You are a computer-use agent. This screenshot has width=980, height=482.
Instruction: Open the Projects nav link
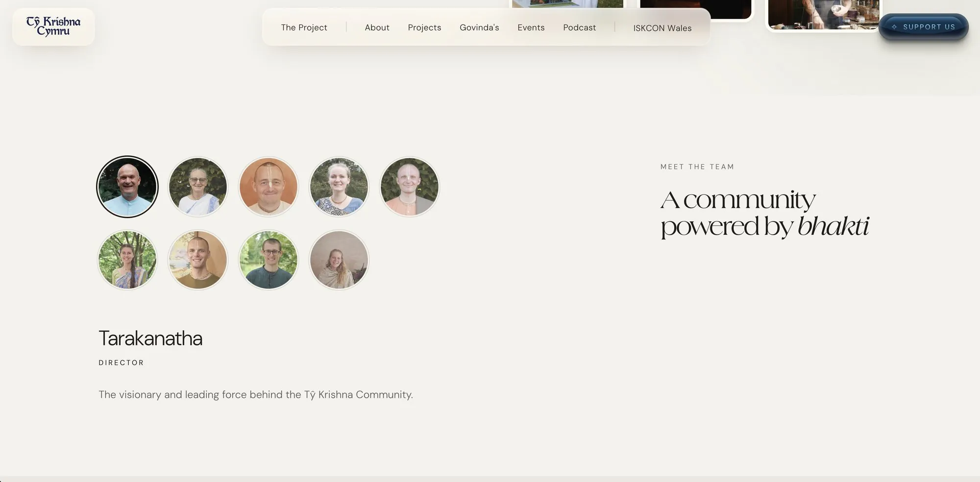pyautogui.click(x=424, y=27)
